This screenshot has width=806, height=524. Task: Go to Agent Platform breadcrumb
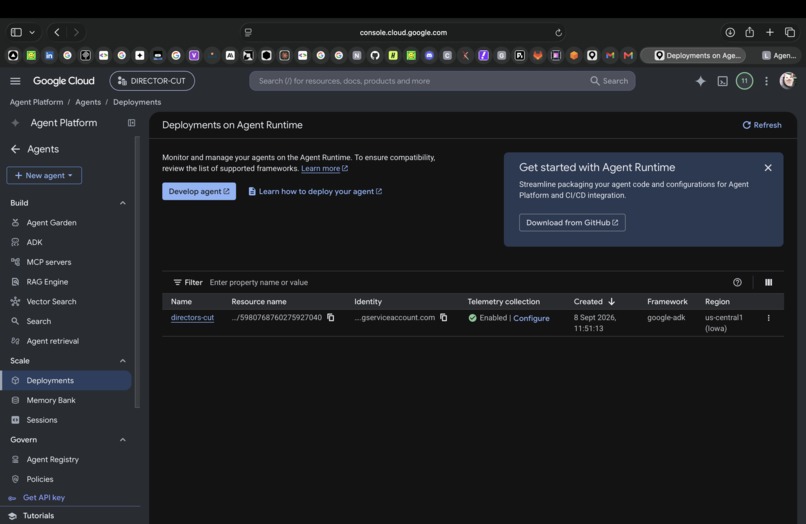[36, 102]
